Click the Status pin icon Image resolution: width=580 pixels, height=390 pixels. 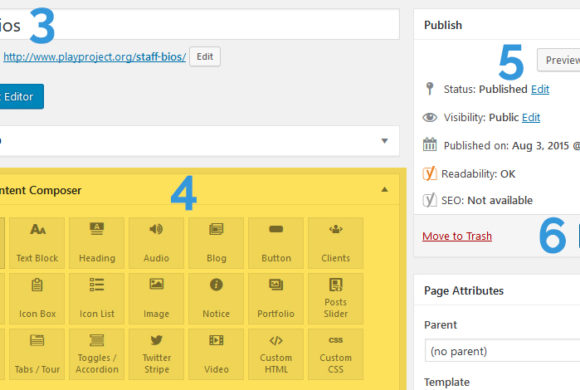pos(429,89)
